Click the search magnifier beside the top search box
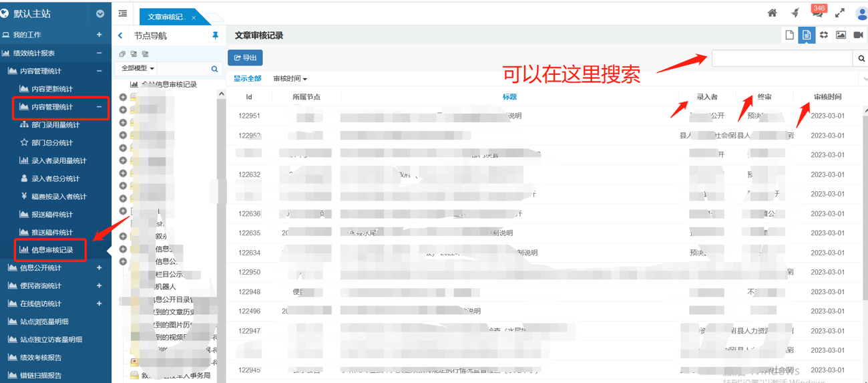The width and height of the screenshot is (868, 383). tap(861, 59)
